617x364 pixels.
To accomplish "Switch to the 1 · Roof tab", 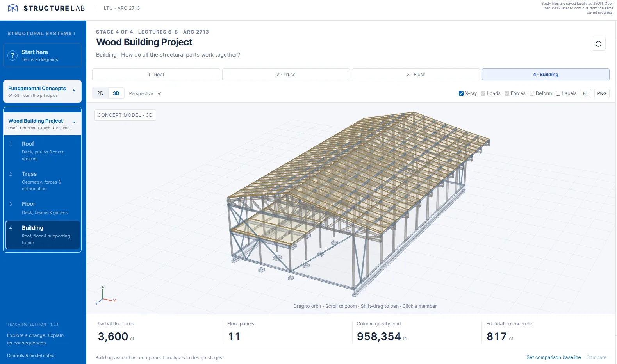I will pyautogui.click(x=156, y=75).
